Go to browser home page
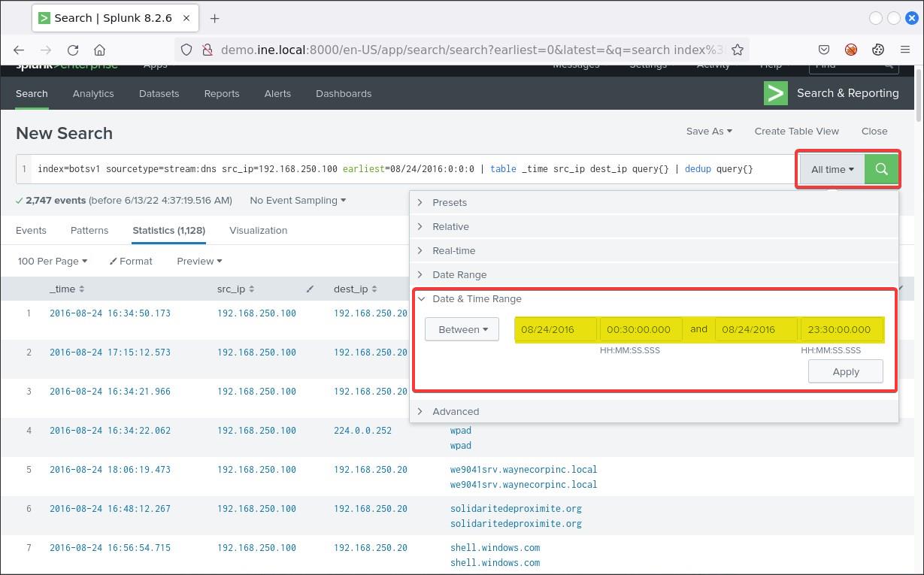 pyautogui.click(x=99, y=50)
